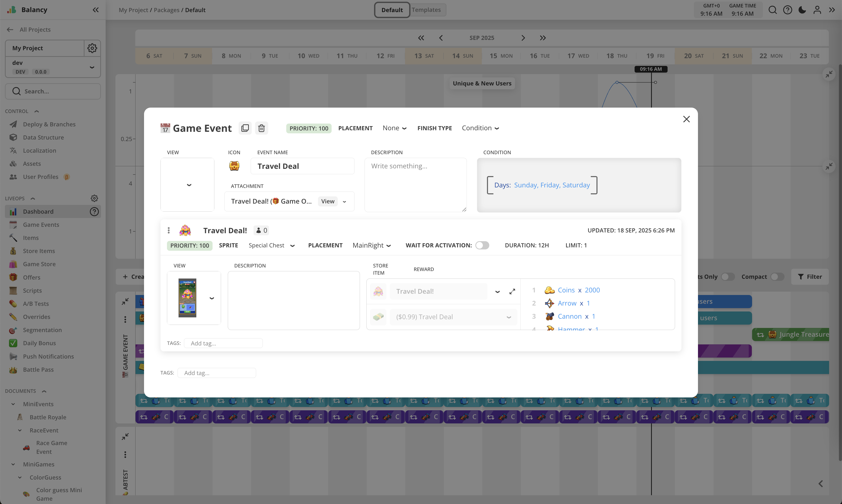Open the three-dot menu beside Travel Deal!
Viewport: 842px width, 504px height.
[x=169, y=230]
